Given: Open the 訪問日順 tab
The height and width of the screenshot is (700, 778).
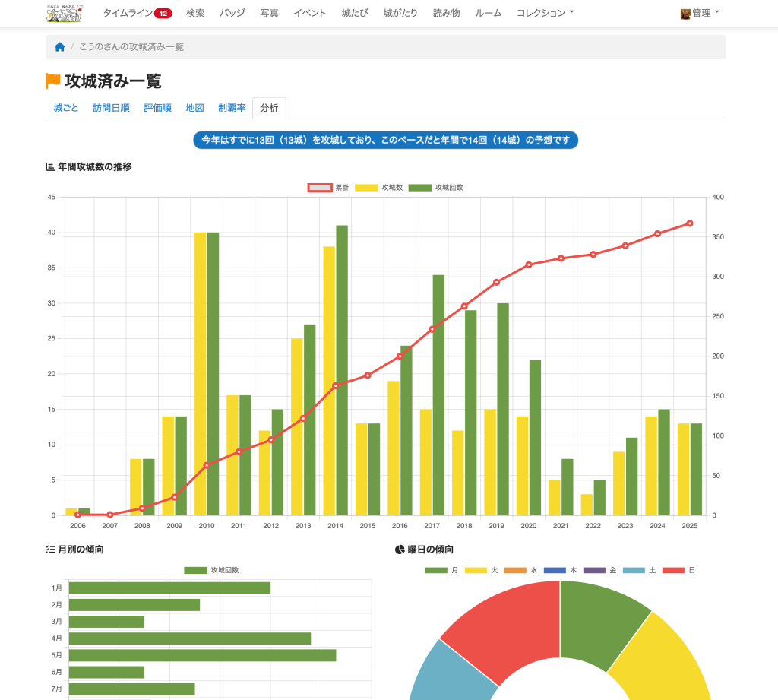Looking at the screenshot, I should click(x=111, y=108).
